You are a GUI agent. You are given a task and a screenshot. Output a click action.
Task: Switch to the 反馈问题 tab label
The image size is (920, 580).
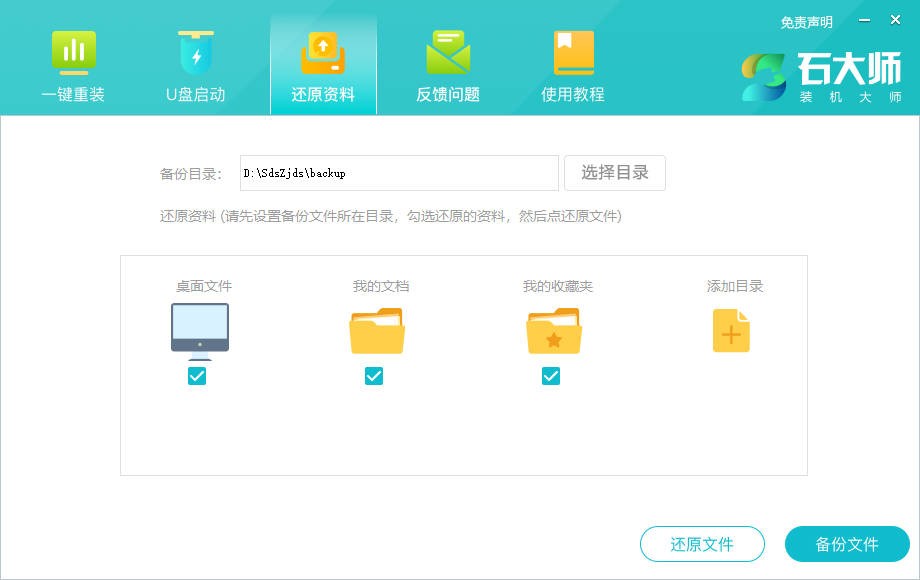tap(448, 94)
